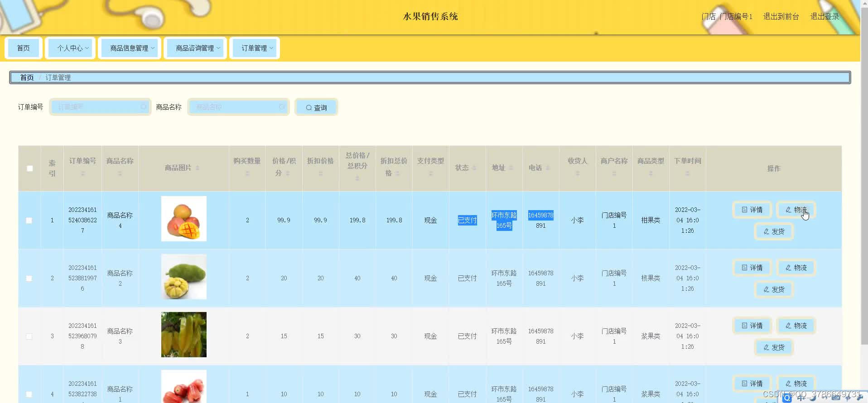Click the 退出到前台 link

(x=781, y=16)
